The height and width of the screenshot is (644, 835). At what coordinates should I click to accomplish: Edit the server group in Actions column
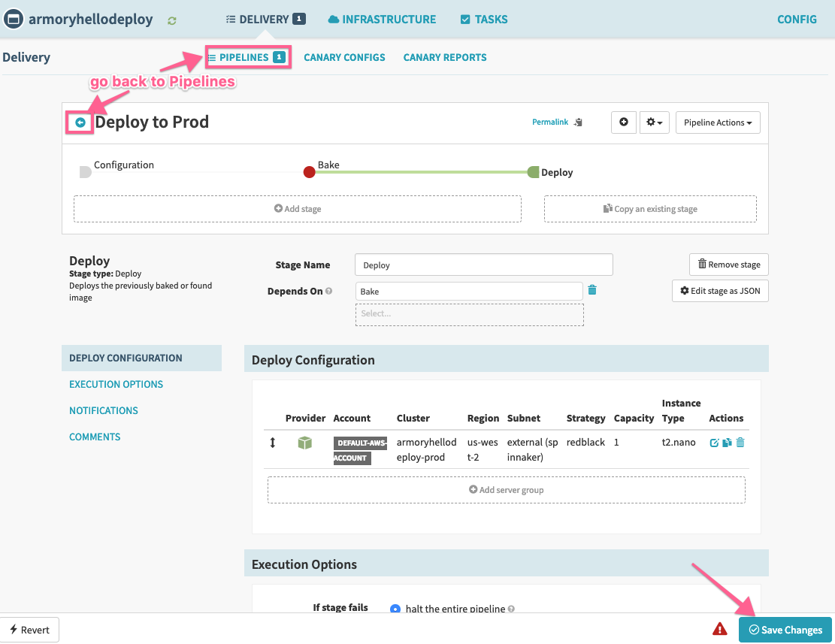coord(714,443)
